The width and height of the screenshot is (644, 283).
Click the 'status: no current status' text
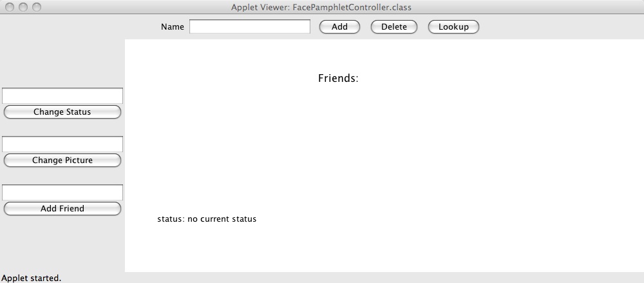(x=207, y=219)
